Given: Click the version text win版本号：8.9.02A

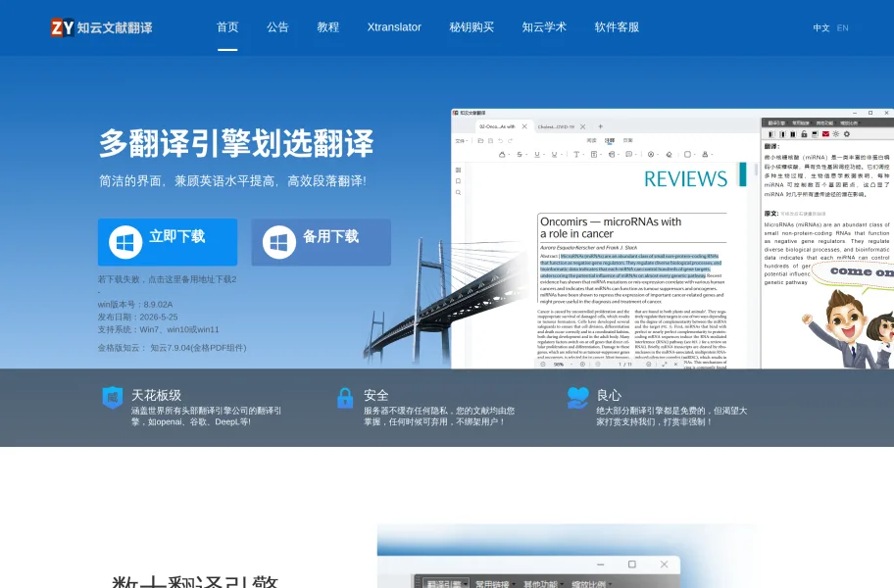Looking at the screenshot, I should 135,304.
